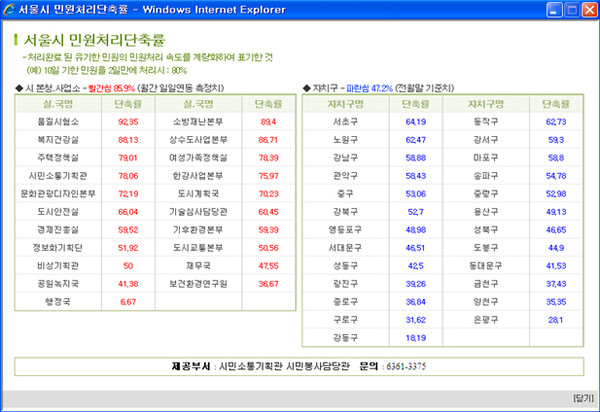Click the 행정국 cell
The image size is (600, 412).
tap(58, 301)
